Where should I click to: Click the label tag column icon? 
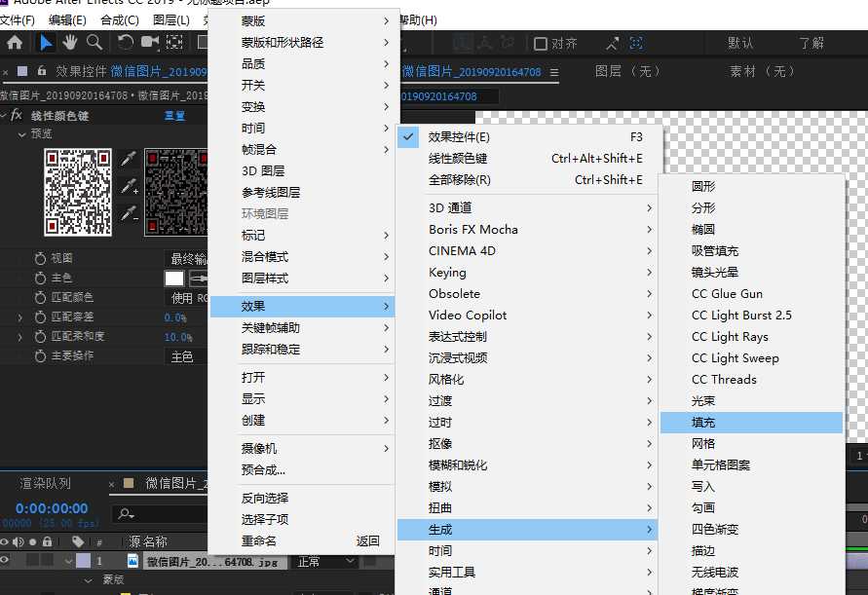pyautogui.click(x=78, y=541)
